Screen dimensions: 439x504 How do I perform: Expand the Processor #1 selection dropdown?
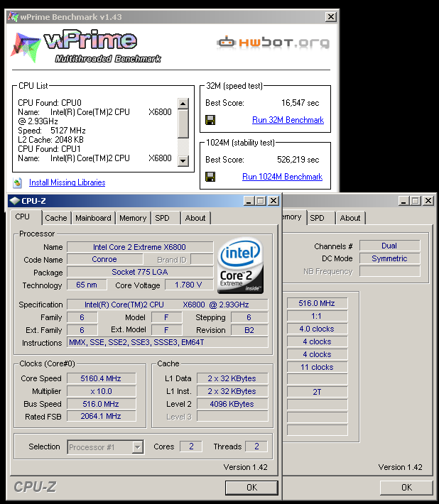coord(138,447)
